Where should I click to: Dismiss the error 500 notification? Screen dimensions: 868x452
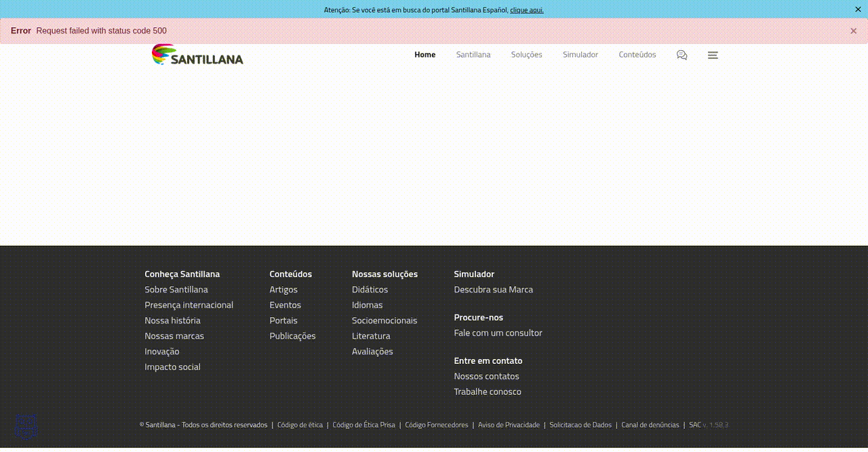click(x=853, y=31)
